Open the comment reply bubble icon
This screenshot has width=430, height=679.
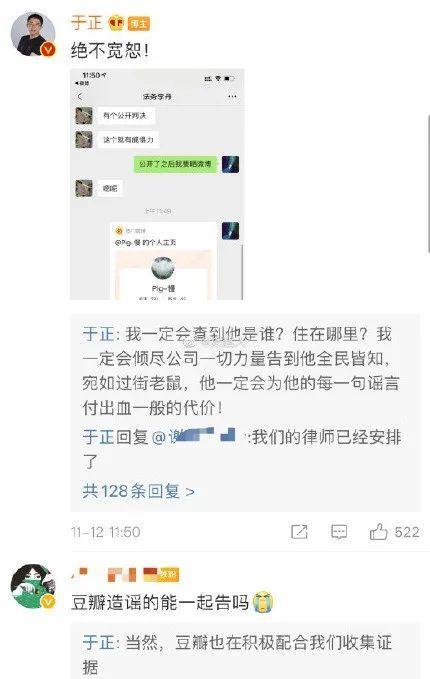coord(339,532)
